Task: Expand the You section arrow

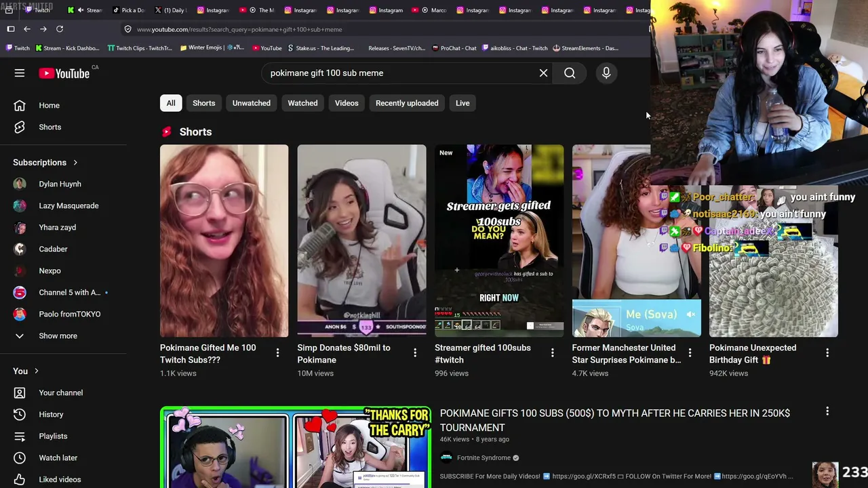Action: [36, 371]
